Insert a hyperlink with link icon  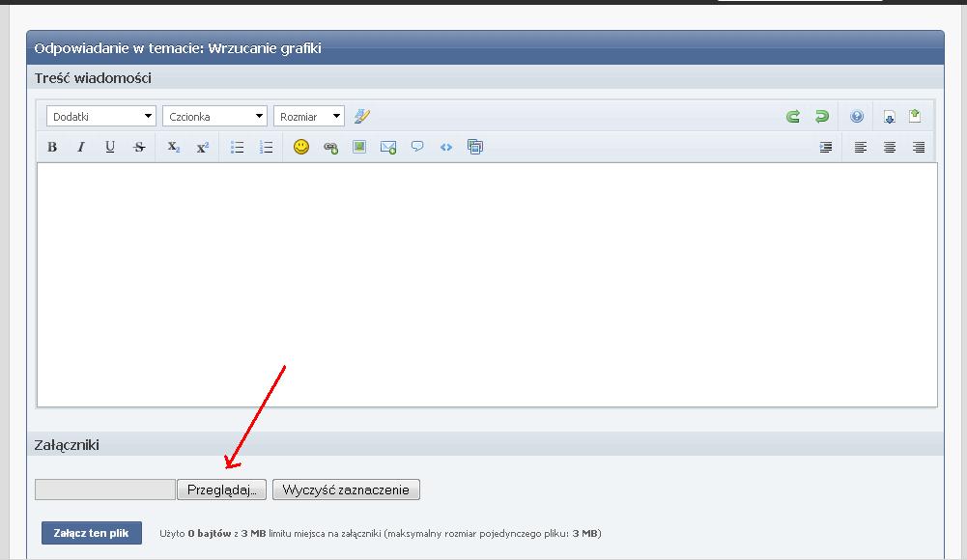[330, 148]
